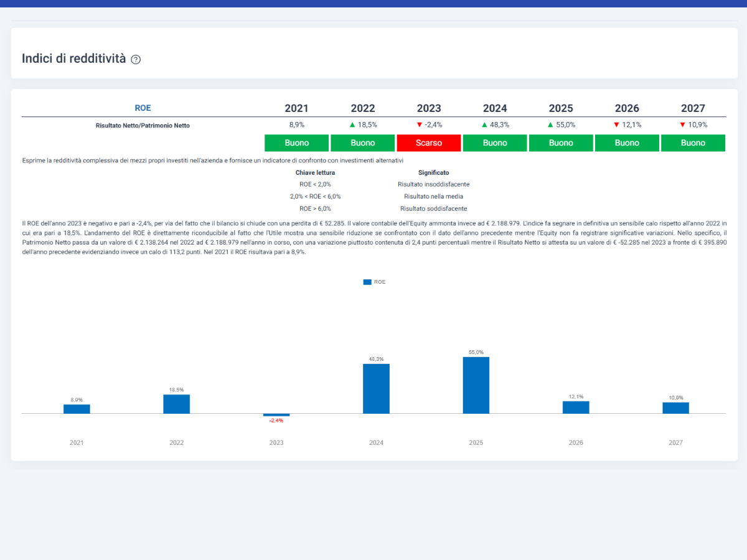Click the tallest bar for 2025

476,385
